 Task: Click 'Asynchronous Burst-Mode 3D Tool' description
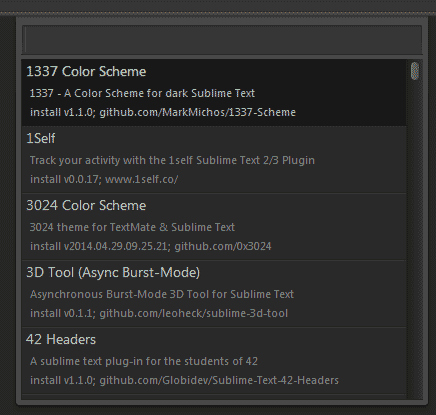(162, 294)
